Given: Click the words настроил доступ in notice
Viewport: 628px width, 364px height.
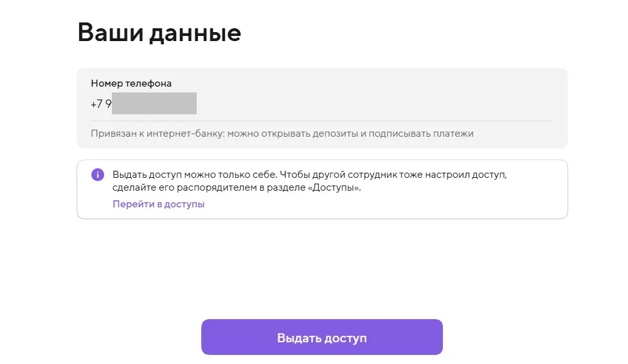Looking at the screenshot, I should (x=474, y=175).
